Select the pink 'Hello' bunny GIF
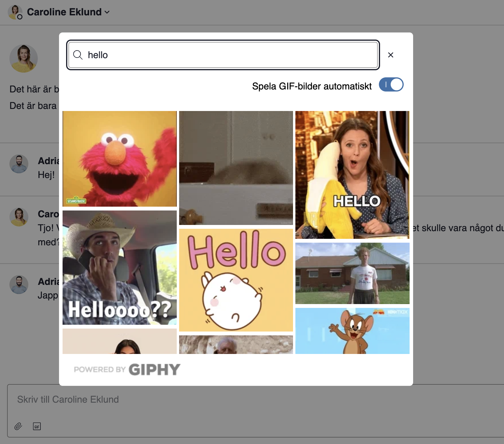Image resolution: width=504 pixels, height=444 pixels. point(236,280)
